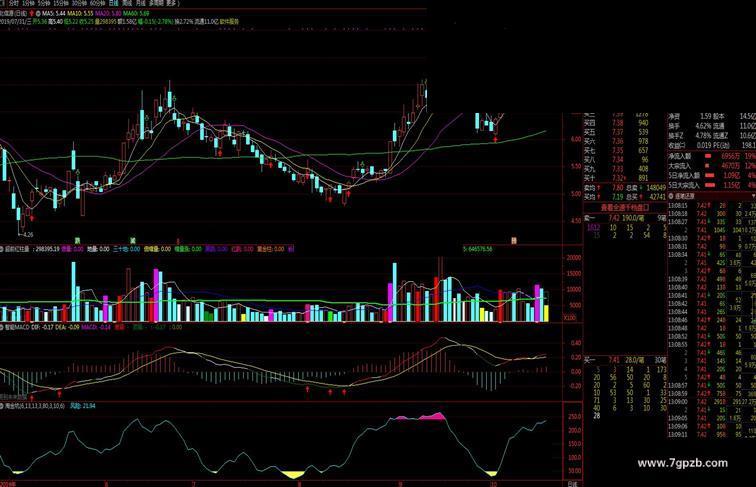Screen dimensions: 756x487
Task: Click the MA20 moving average label
Action: 108,14
